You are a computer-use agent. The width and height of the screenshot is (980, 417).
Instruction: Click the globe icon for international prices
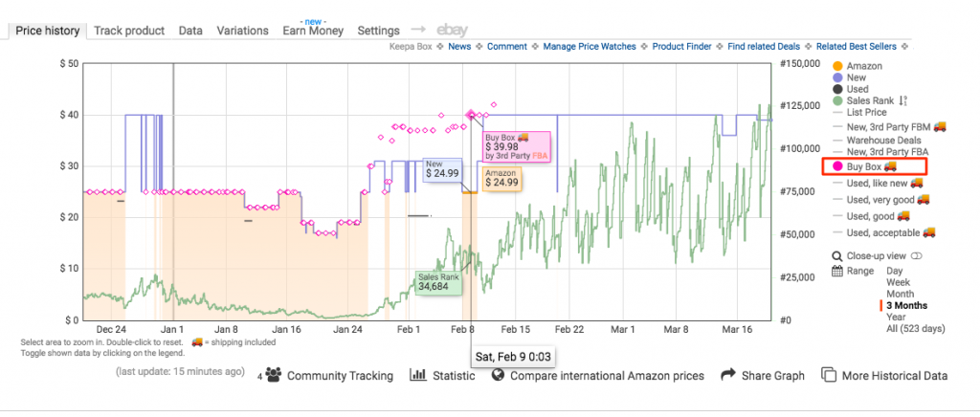(x=498, y=375)
